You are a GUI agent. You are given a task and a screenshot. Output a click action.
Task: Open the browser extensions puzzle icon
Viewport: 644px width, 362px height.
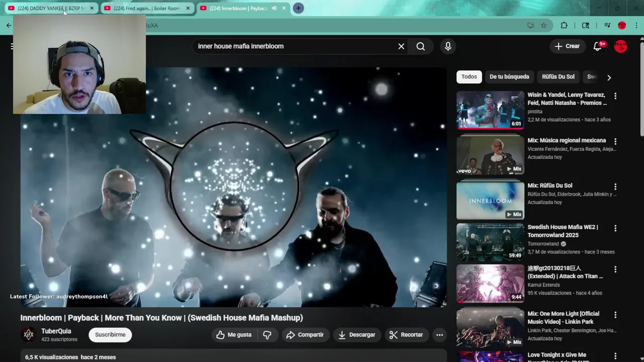[564, 25]
